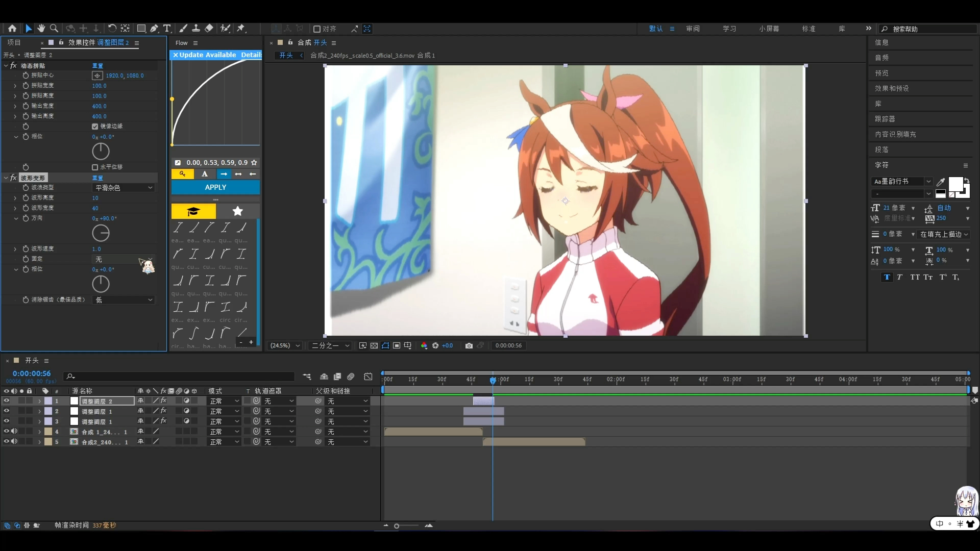
Task: Toggle mask and shape path visibility
Action: click(385, 345)
